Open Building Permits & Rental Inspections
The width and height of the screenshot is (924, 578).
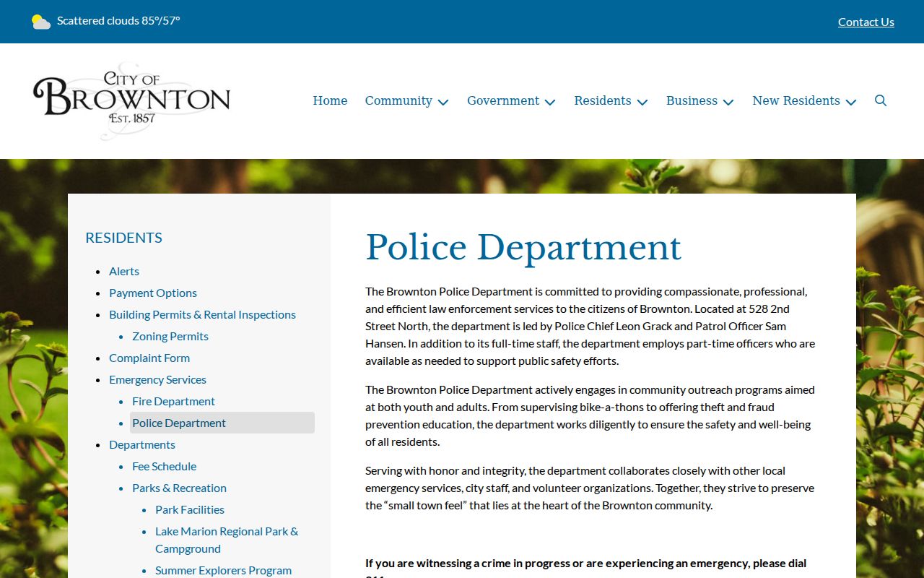pyautogui.click(x=202, y=314)
